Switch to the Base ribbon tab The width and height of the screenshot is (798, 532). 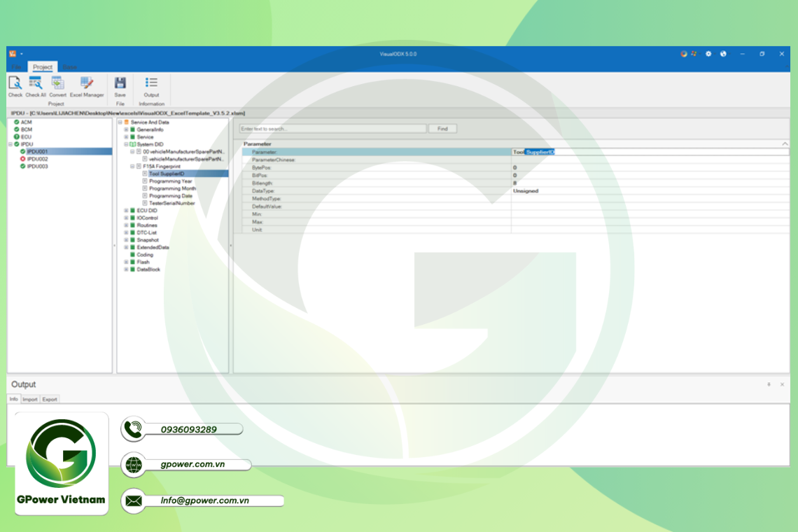(x=70, y=67)
